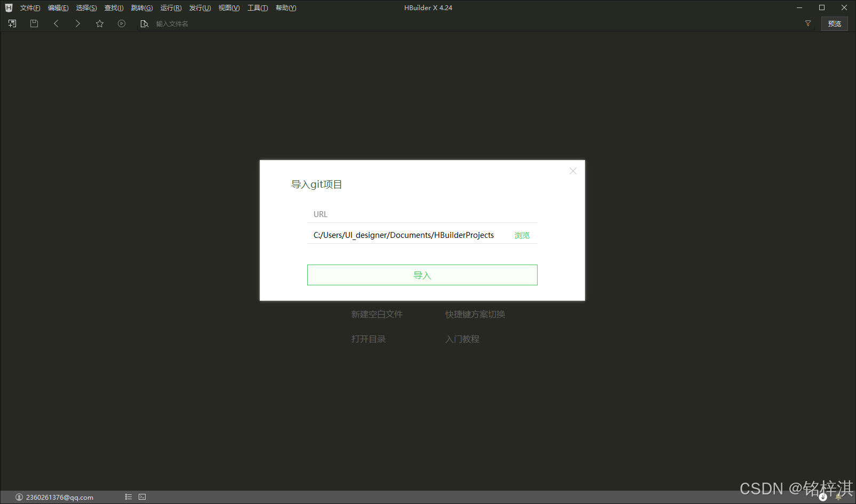The width and height of the screenshot is (856, 504).
Task: Maximize the HBuilder X window
Action: [x=822, y=7]
